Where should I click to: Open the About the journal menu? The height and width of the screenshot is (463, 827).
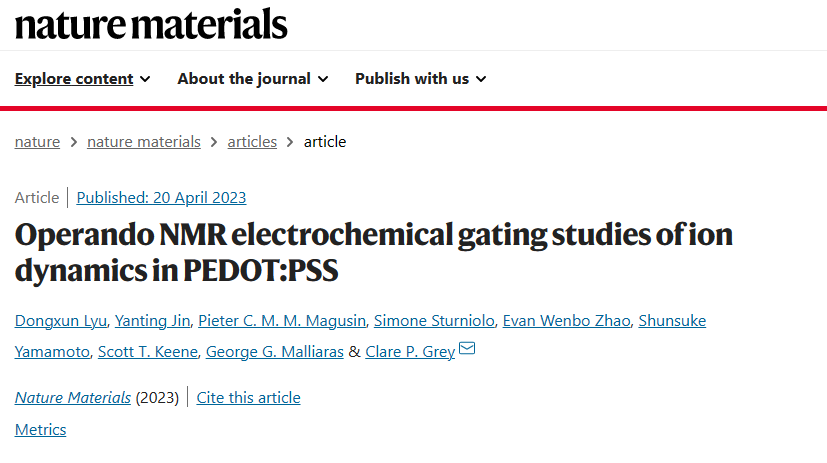(x=253, y=79)
